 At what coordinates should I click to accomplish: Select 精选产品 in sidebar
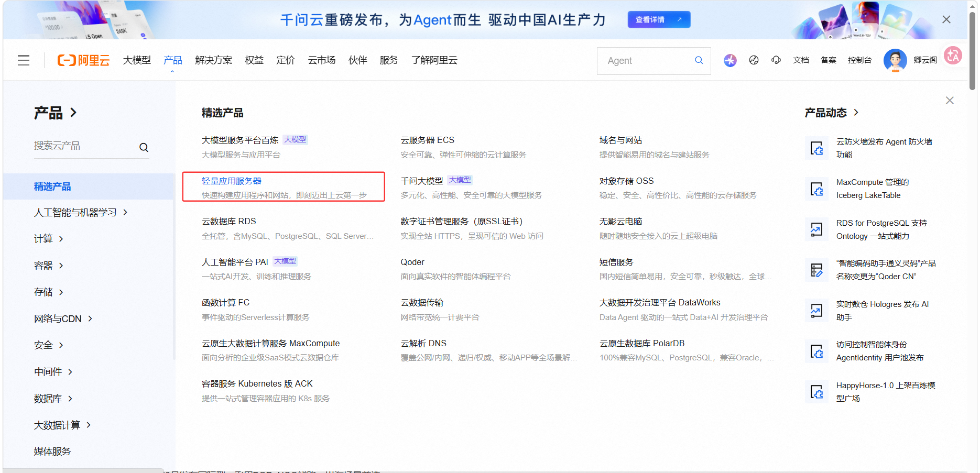(89, 186)
